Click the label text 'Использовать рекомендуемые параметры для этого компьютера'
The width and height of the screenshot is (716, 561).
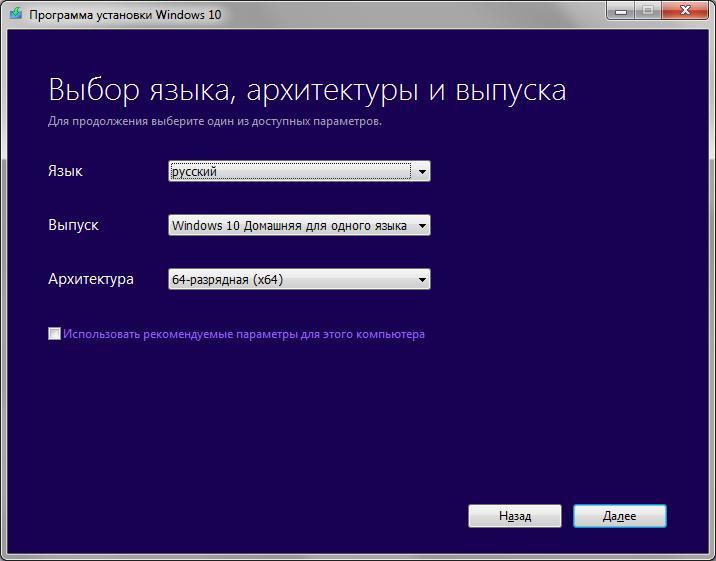244,334
